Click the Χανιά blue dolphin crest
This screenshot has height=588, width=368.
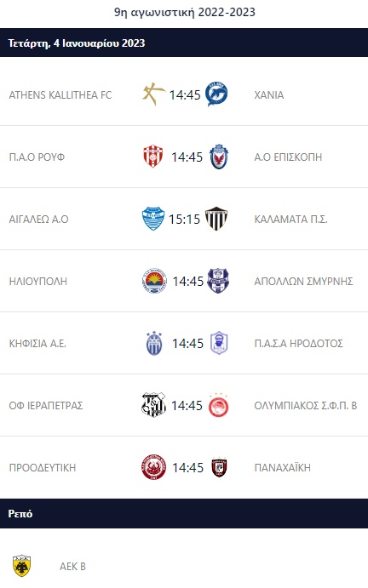(x=216, y=94)
